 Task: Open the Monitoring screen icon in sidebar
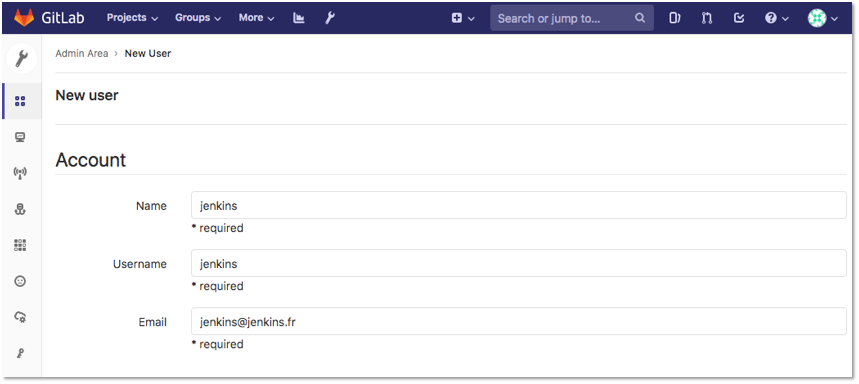coord(20,137)
